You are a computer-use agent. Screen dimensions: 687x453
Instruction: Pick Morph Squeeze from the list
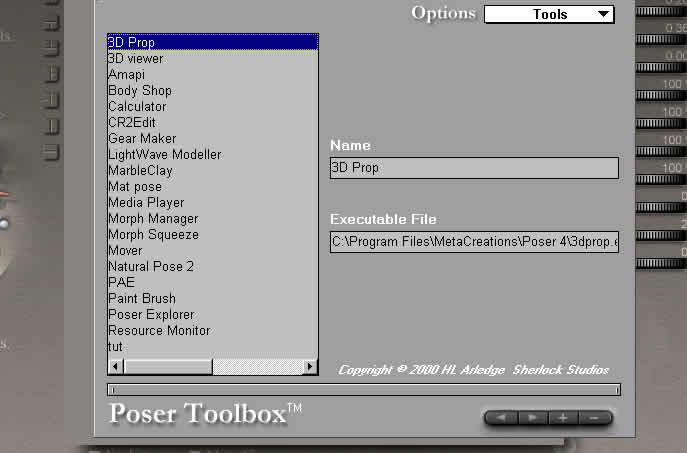coord(212,234)
